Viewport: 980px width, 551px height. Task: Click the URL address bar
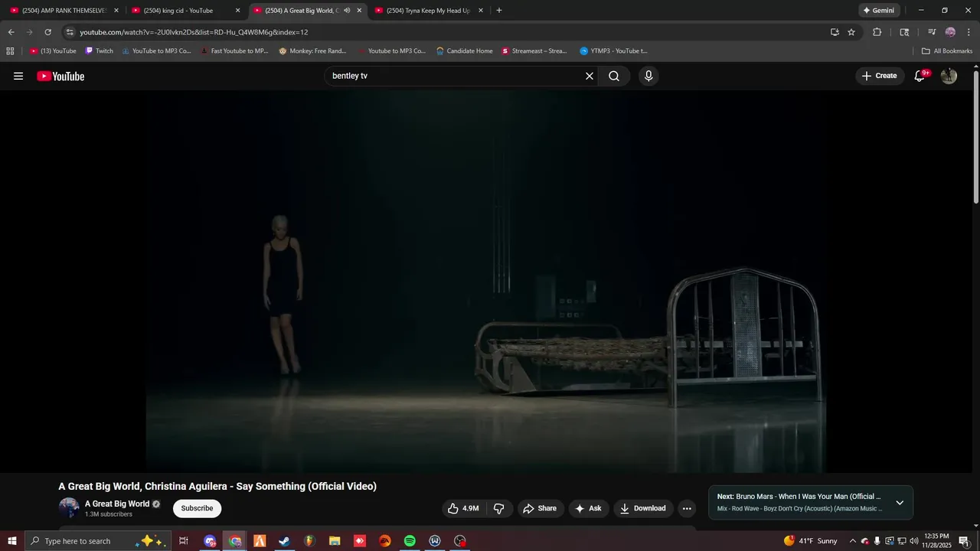(444, 32)
